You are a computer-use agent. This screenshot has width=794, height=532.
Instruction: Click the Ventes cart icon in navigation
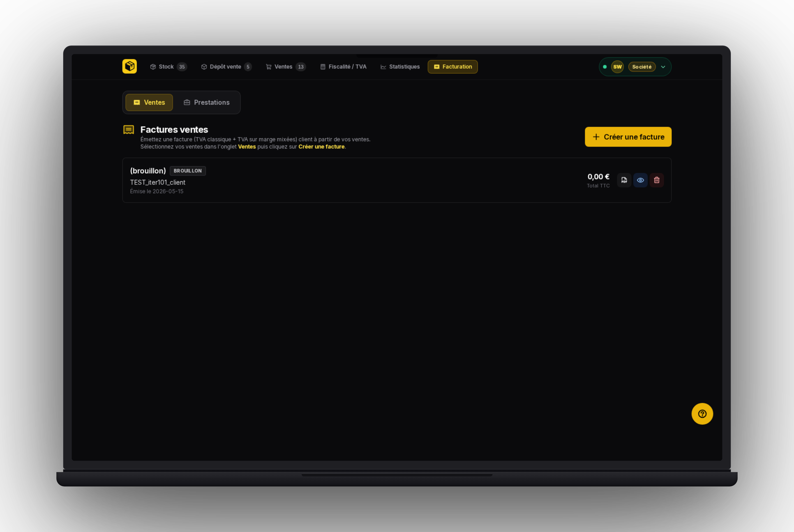[x=268, y=67]
